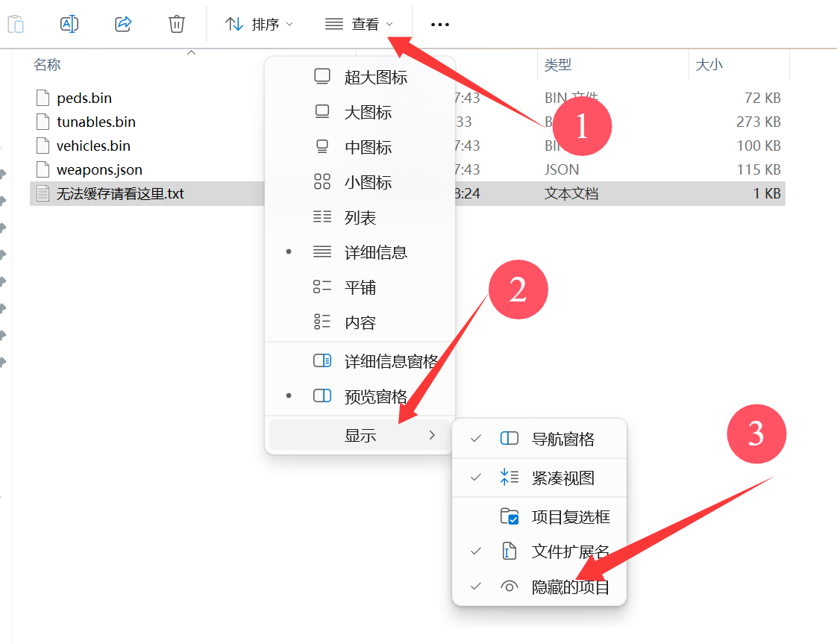Select 详细信息窗格 details pane entry

pyautogui.click(x=390, y=361)
